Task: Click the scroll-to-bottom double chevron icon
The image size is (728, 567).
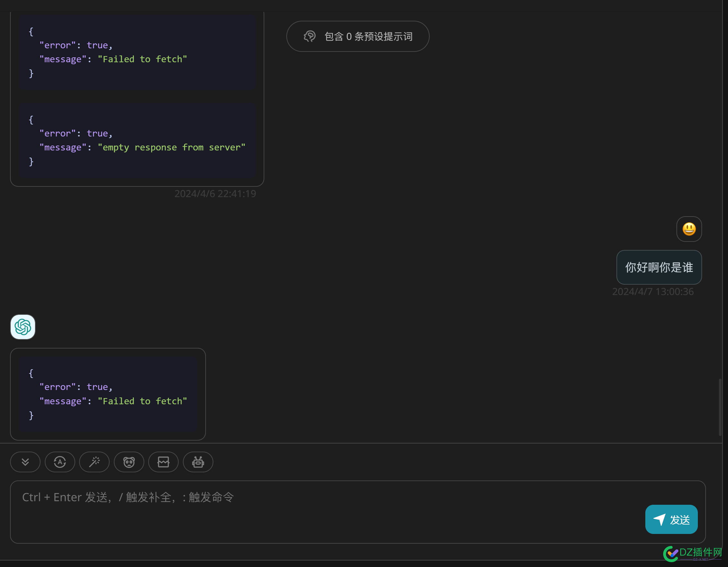Action: (x=25, y=462)
